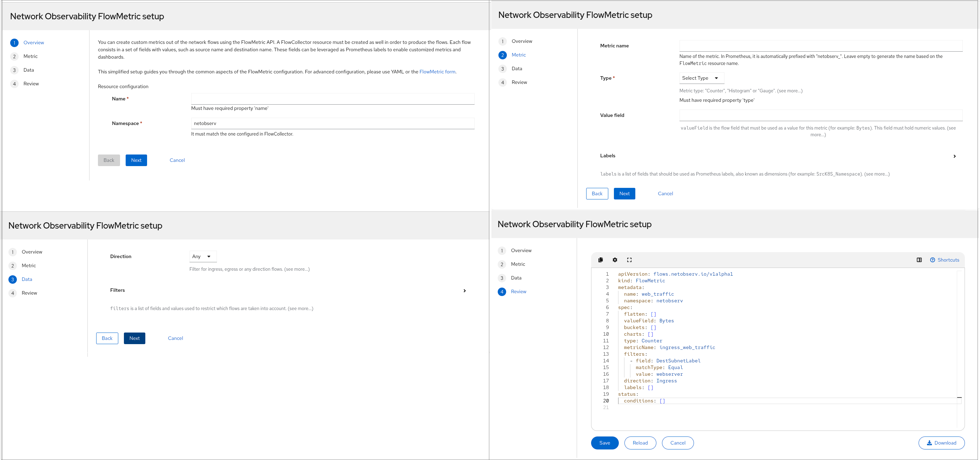
Task: Expand the Filters section
Action: click(464, 291)
